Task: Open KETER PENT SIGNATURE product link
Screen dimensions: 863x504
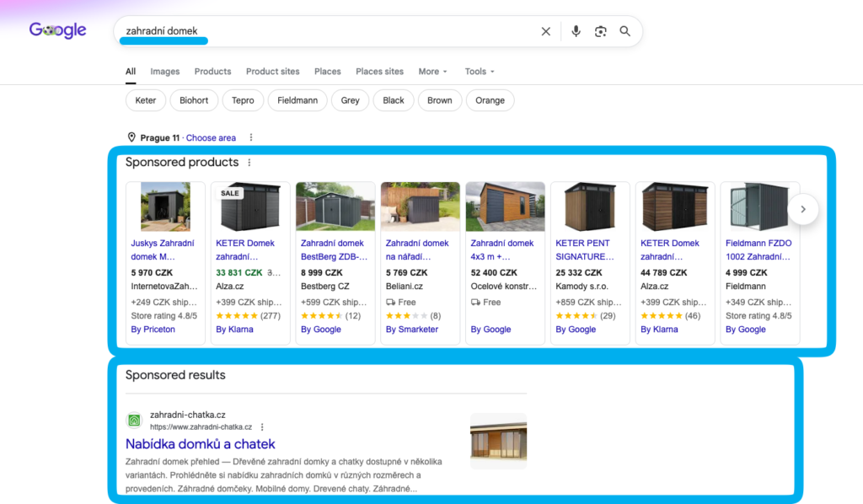Action: click(x=585, y=249)
